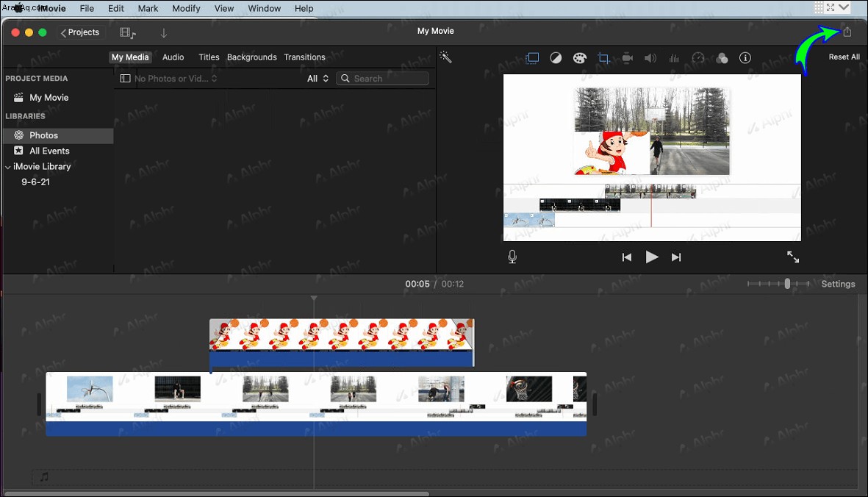
Task: Click the Clip Information icon
Action: [x=745, y=58]
